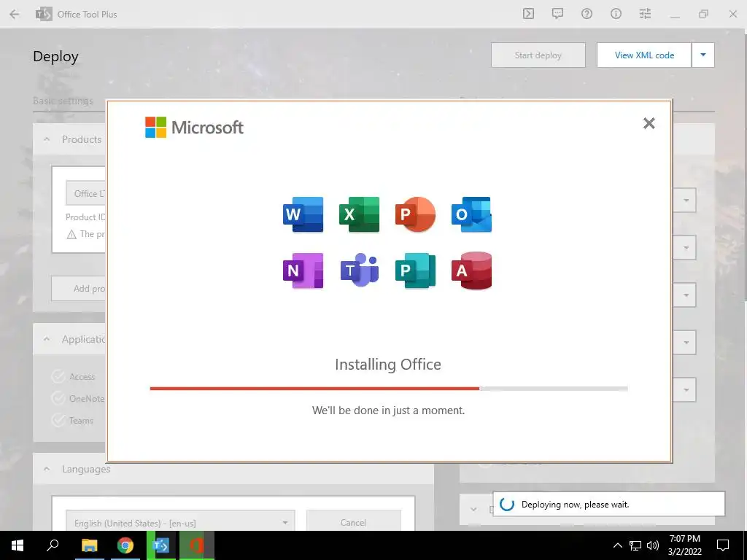Open taskbar search

pos(53,545)
